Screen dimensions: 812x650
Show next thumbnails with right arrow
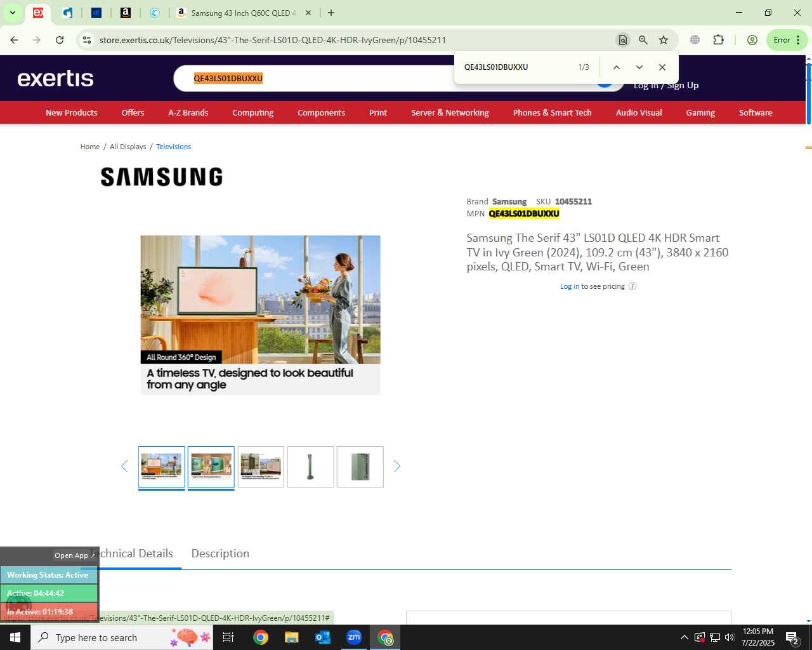click(397, 467)
